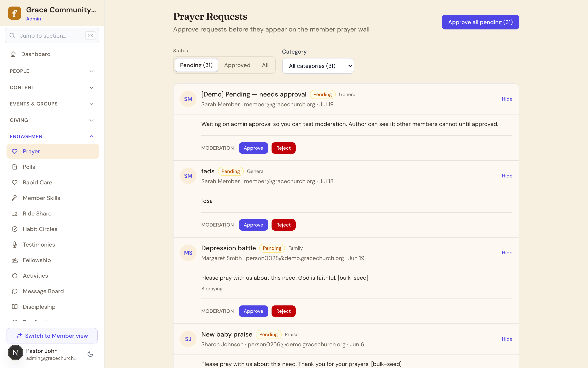Click the Message Board chat icon
Image resolution: width=588 pixels, height=368 pixels.
pyautogui.click(x=15, y=291)
